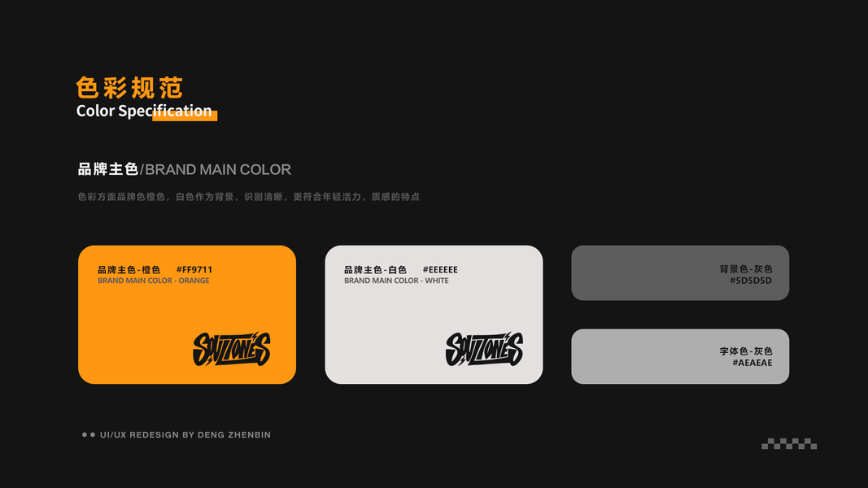The image size is (868, 488).
Task: Click the #FF9711 hex code label
Action: click(194, 270)
